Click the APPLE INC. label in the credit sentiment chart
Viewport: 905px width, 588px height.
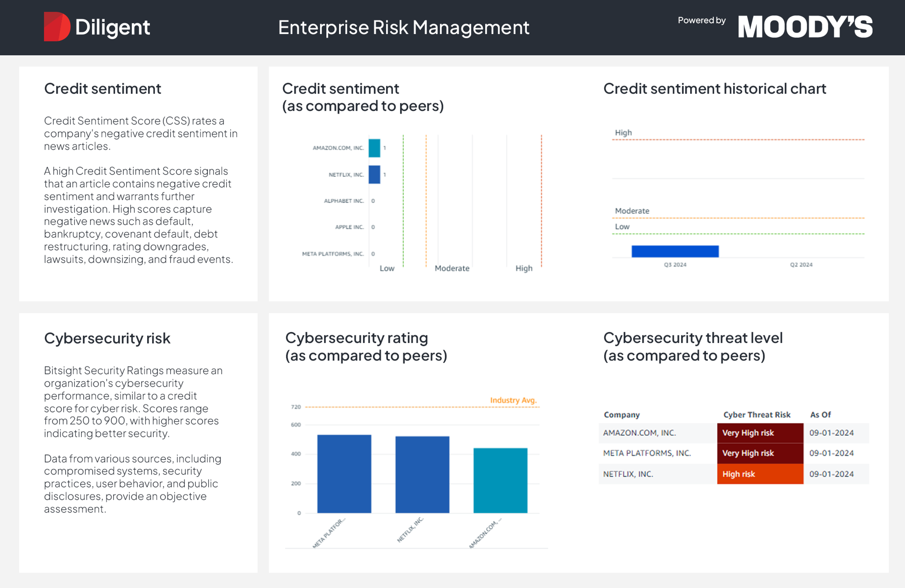[349, 227]
